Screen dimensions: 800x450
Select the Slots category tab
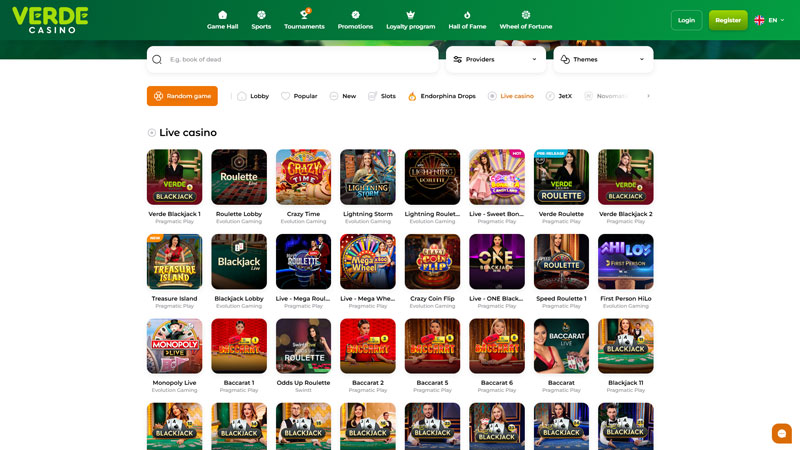382,96
